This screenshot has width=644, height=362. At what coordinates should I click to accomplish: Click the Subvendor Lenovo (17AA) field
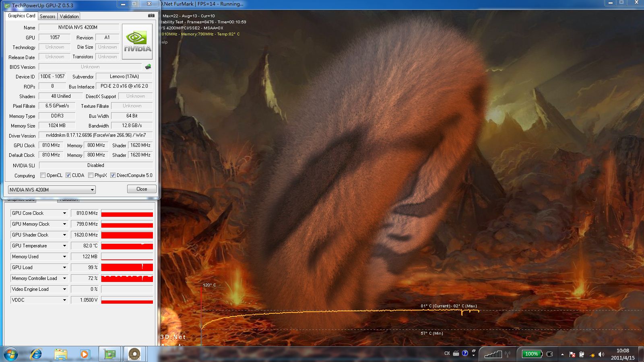click(124, 76)
